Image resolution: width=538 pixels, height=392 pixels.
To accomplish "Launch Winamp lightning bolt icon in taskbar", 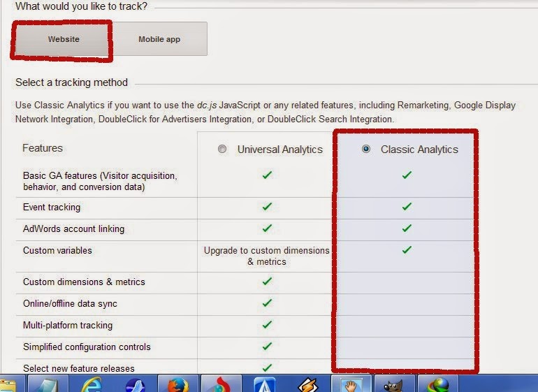I will [308, 384].
